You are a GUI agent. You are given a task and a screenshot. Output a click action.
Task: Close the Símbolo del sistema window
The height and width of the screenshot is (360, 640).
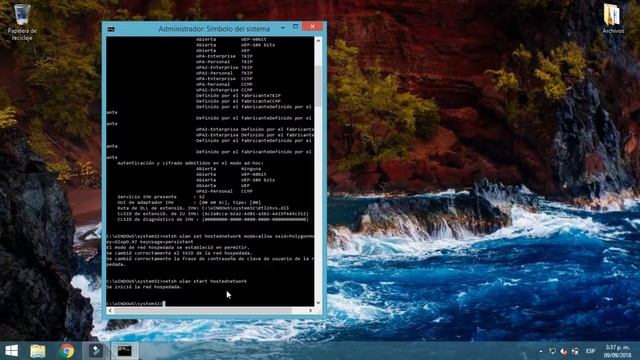[x=312, y=27]
